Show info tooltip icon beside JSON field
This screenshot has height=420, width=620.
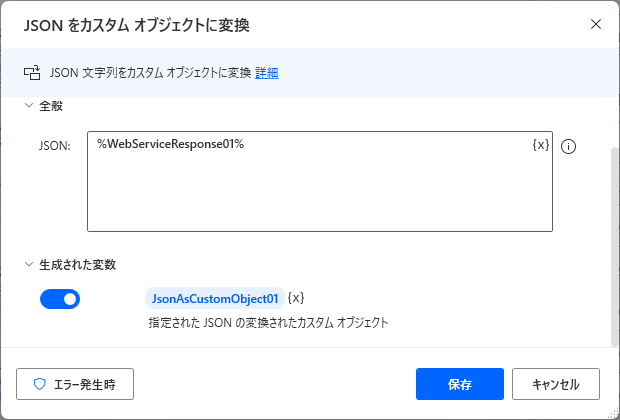(568, 147)
